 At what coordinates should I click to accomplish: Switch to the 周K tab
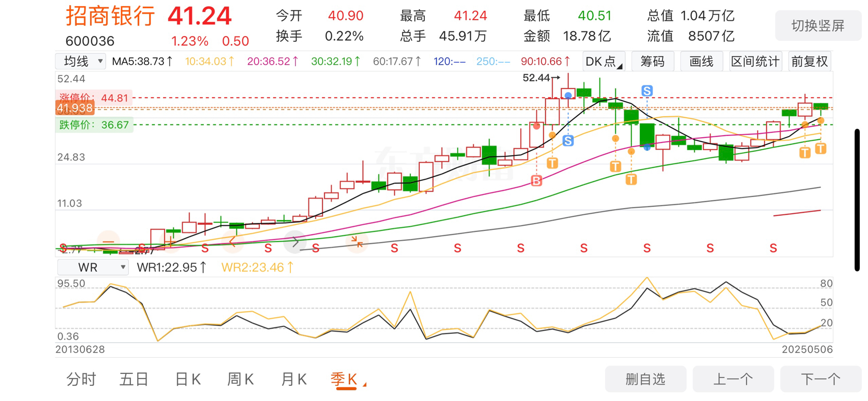(x=240, y=379)
